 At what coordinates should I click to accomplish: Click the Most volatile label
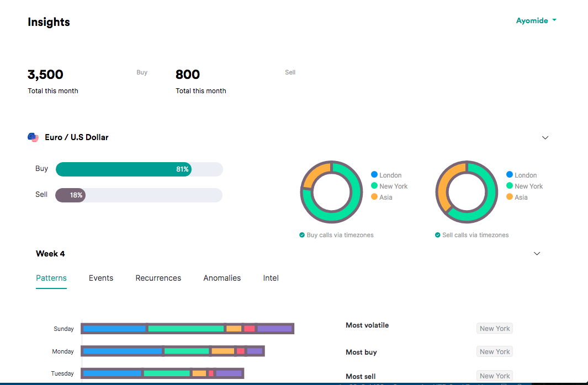coord(367,325)
